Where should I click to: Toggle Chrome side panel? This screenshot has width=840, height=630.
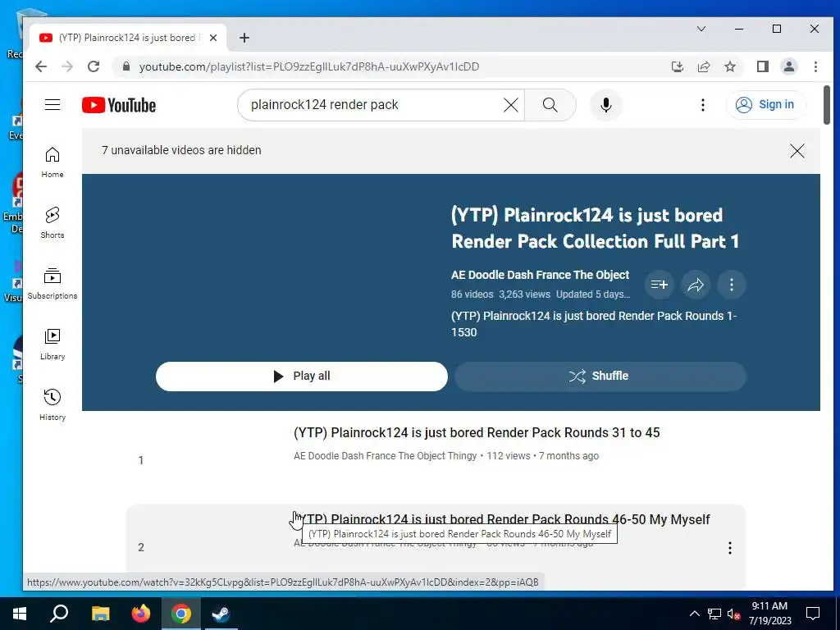tap(762, 66)
